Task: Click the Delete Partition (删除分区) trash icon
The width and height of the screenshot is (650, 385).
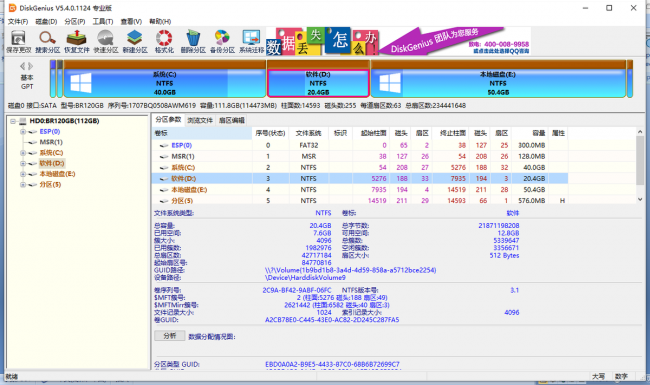Action: coord(193,41)
